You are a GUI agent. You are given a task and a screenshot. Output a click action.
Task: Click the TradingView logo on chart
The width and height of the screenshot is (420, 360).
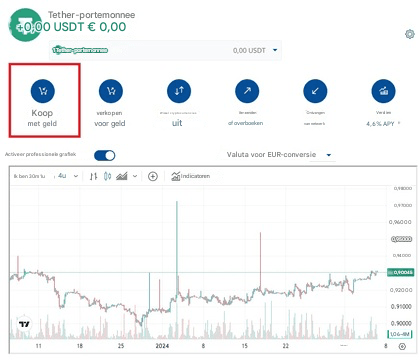click(24, 324)
